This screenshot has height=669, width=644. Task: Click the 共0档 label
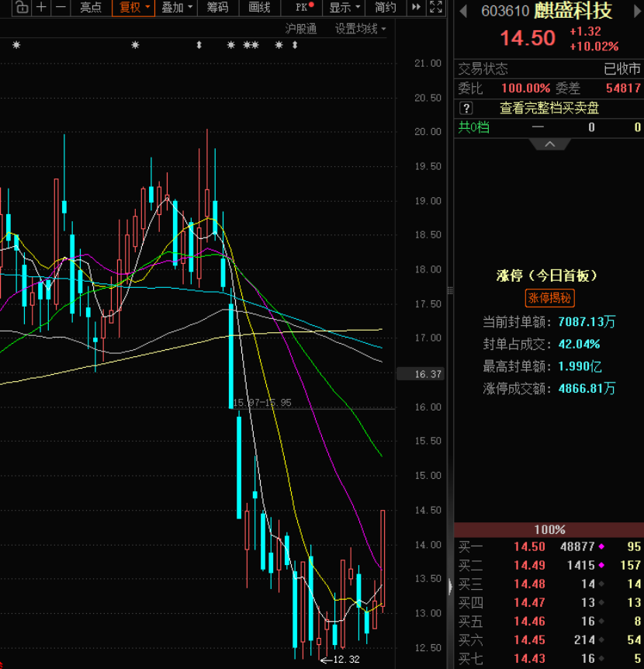coord(473,127)
